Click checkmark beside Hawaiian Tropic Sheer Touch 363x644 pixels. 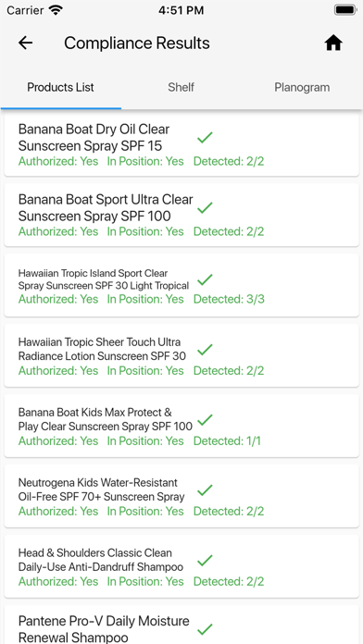pyautogui.click(x=205, y=350)
